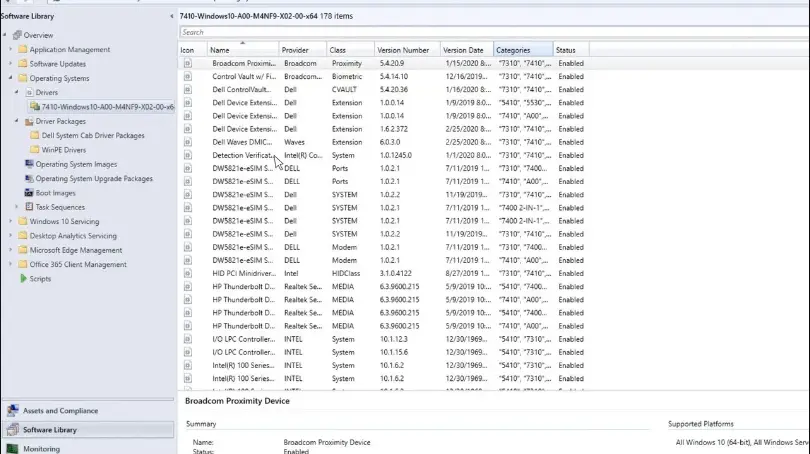Select the Detection Verification driver row
Image resolution: width=810 pixels, height=454 pixels.
point(385,155)
